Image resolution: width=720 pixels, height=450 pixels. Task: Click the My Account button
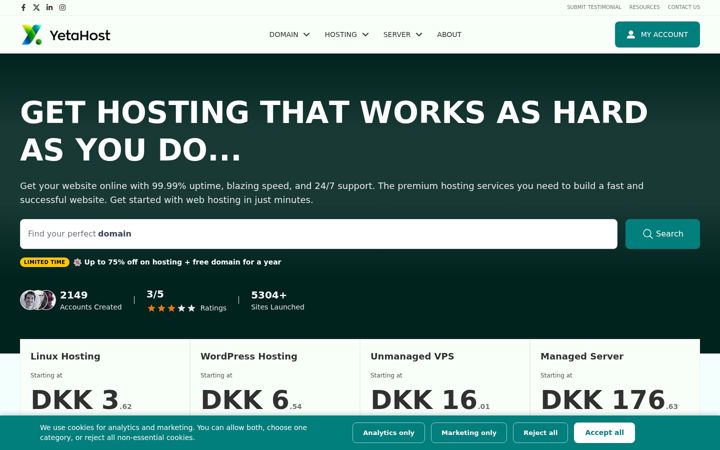657,34
